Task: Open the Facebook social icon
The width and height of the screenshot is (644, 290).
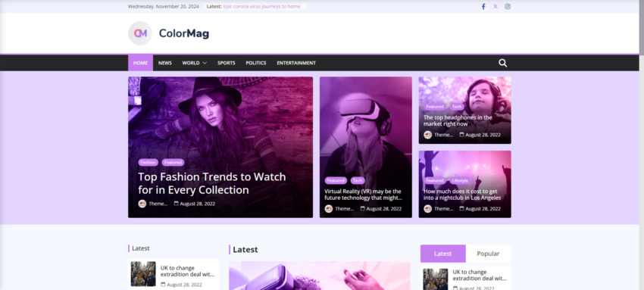Action: coord(483,7)
